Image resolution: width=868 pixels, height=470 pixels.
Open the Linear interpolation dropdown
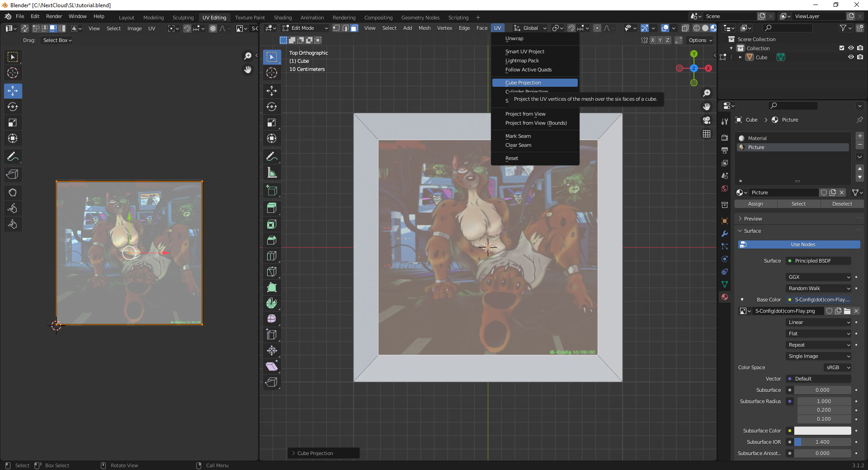819,322
